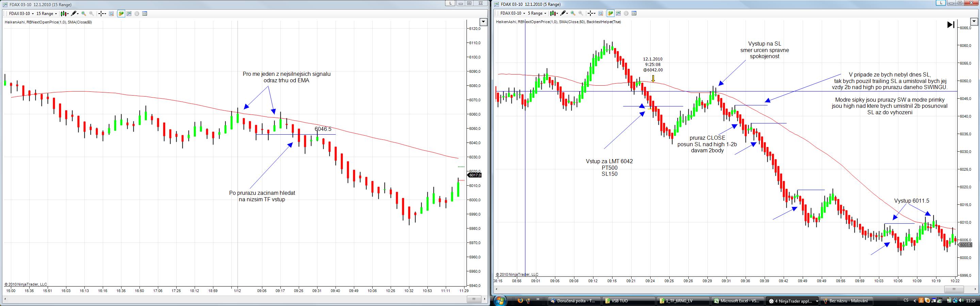Switch to Microsoft Excel taskbar window
Viewport: 980px width, 306px height.
click(738, 301)
